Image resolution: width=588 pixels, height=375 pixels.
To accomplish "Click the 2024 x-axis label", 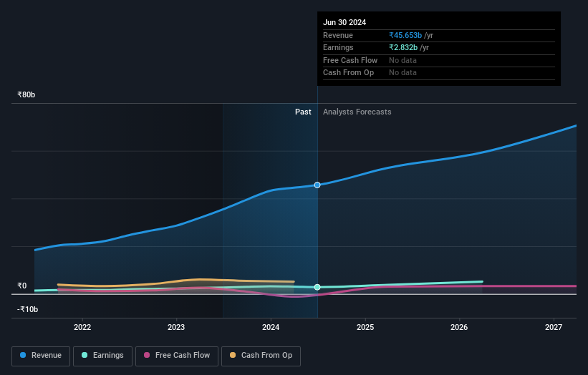I will point(271,327).
